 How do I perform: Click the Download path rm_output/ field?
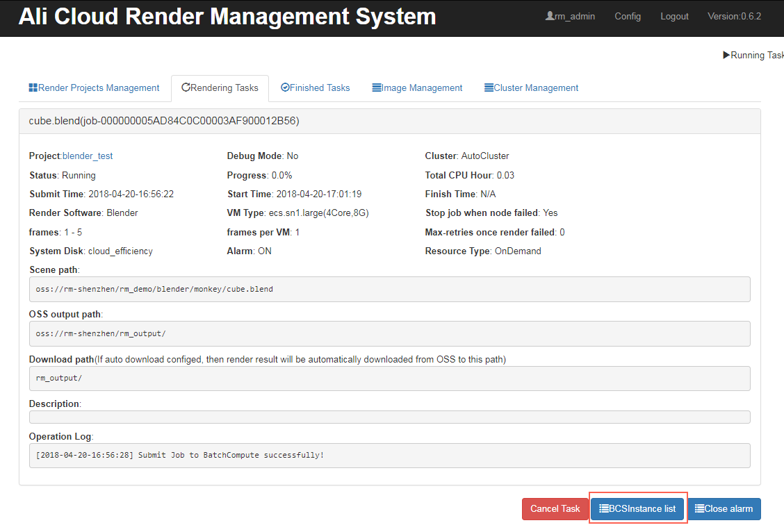pyautogui.click(x=389, y=379)
